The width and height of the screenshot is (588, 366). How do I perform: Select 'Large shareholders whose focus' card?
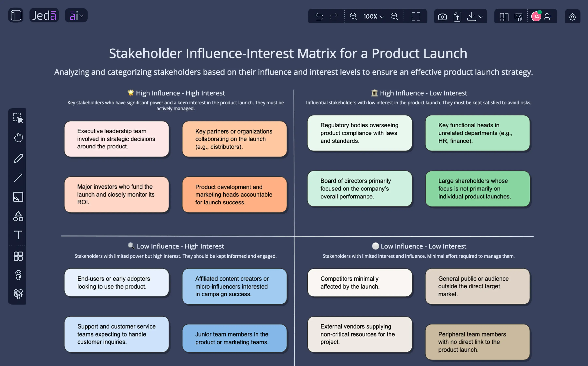[x=478, y=189]
